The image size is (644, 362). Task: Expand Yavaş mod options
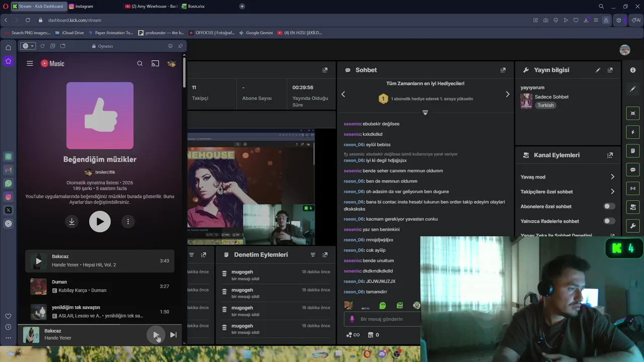pos(612,177)
